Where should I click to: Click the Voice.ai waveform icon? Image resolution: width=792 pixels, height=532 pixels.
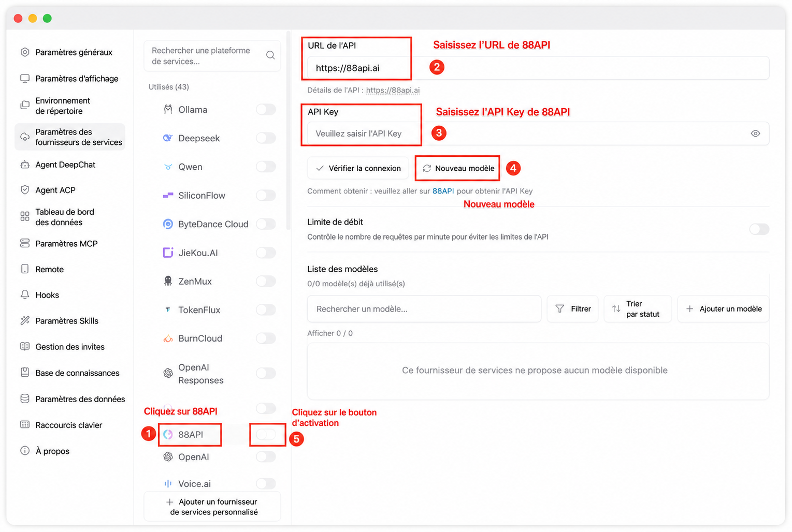click(x=168, y=483)
